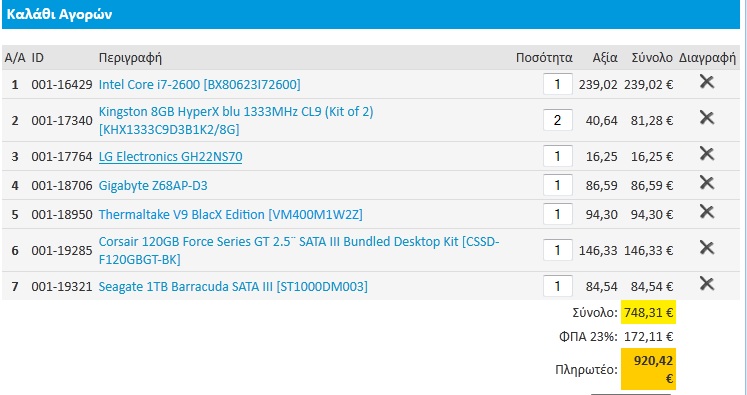Click the Ποσότητα column header
Screen dimensions: 747x395
coord(544,58)
